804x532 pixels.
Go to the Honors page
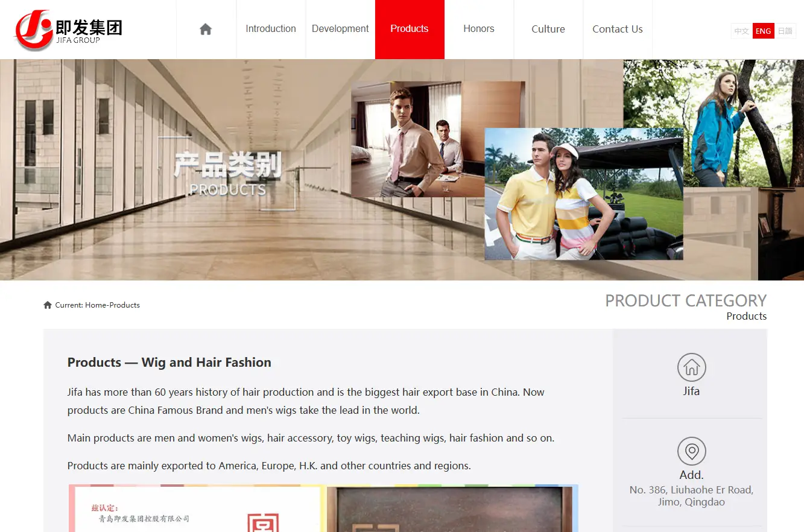click(x=479, y=29)
